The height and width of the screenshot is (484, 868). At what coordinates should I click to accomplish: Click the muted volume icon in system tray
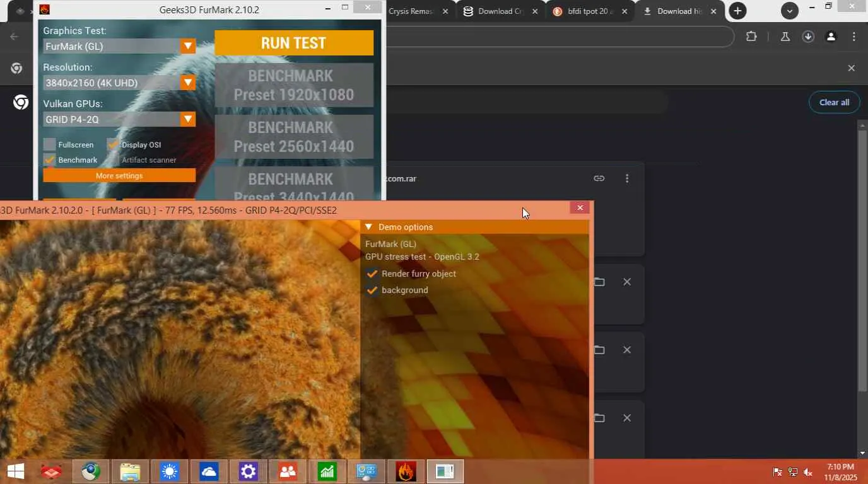[808, 472]
